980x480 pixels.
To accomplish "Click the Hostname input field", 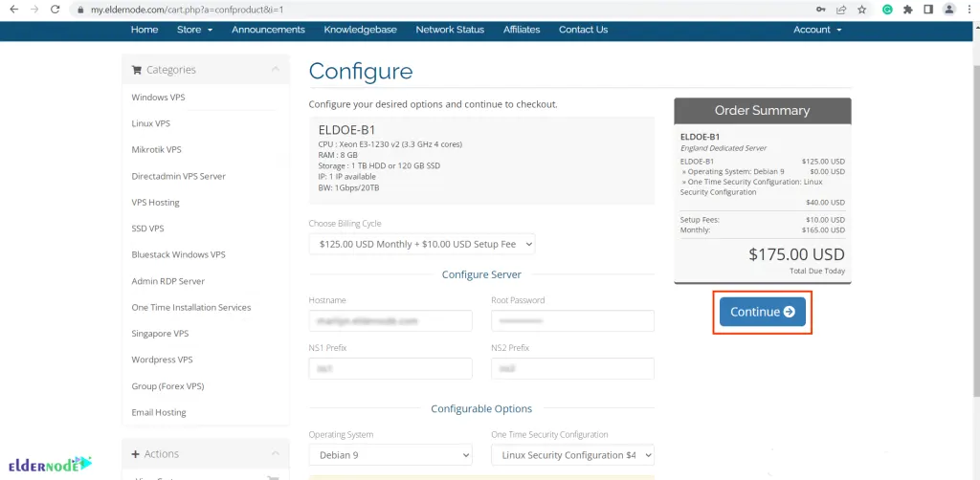I will 390,321.
